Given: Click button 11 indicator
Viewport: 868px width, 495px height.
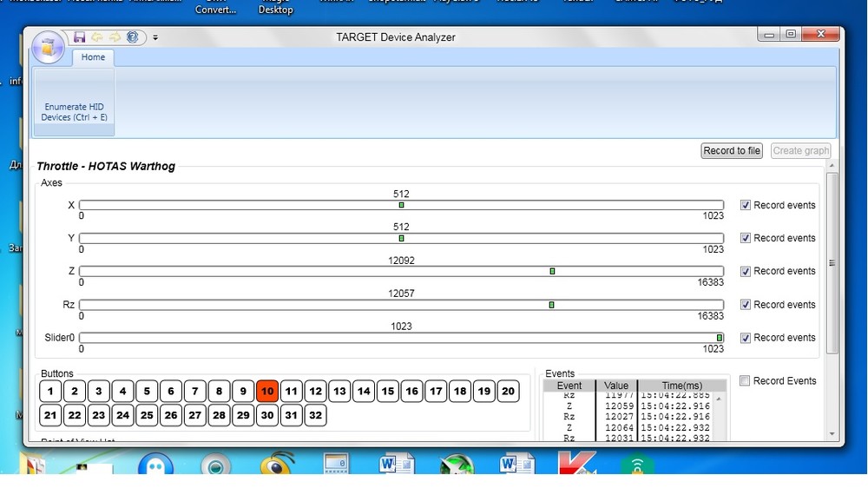Looking at the screenshot, I should coord(291,391).
